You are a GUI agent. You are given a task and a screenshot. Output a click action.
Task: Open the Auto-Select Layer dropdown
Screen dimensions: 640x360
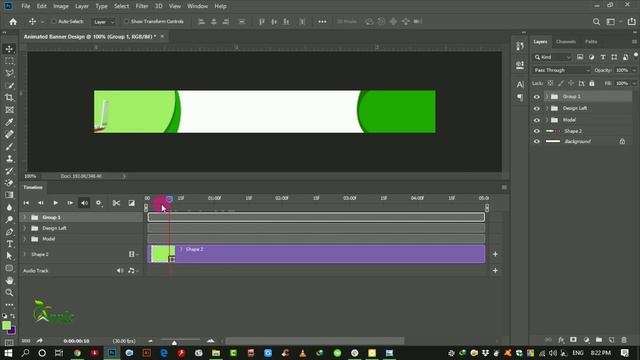[104, 22]
